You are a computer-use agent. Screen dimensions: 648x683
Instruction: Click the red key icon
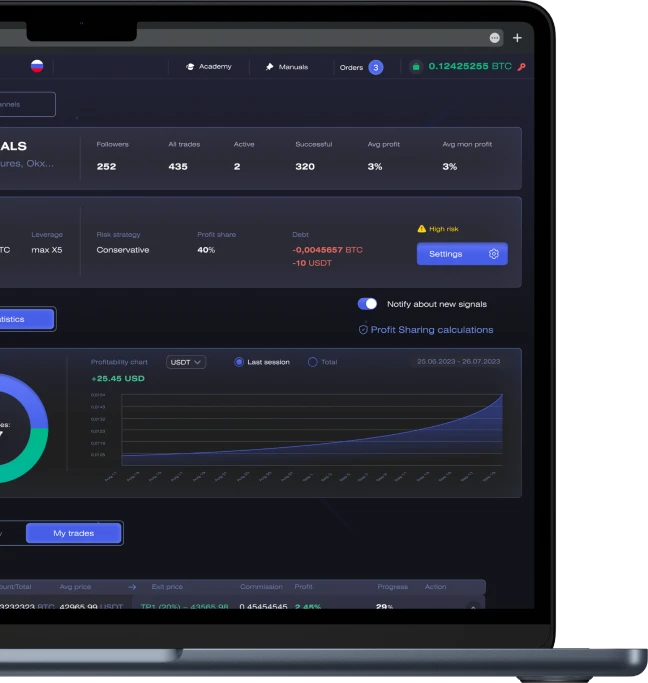click(521, 67)
